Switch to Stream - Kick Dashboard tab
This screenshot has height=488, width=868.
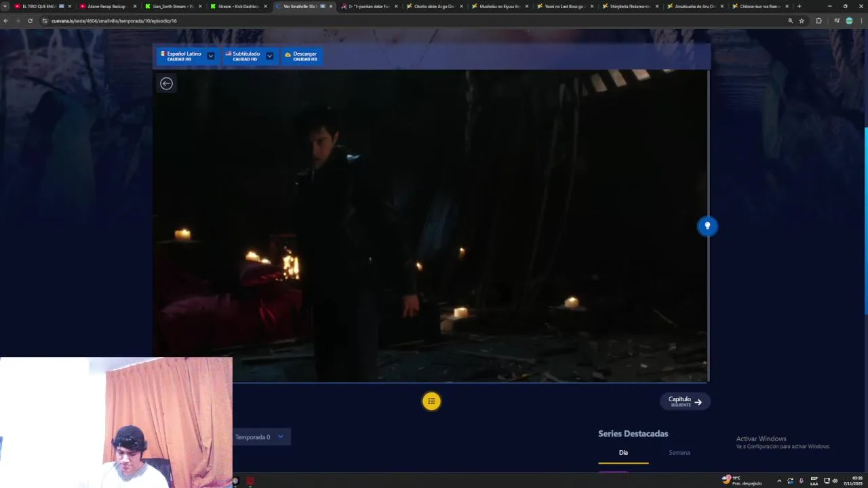(x=237, y=6)
